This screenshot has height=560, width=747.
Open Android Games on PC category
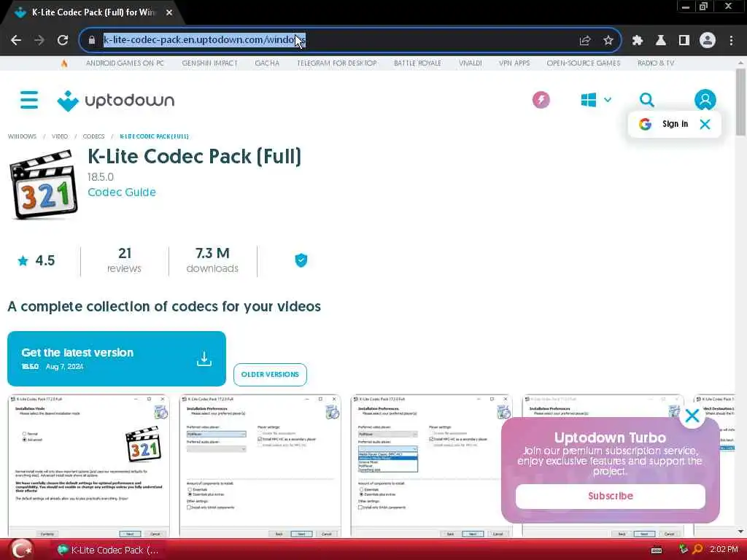coord(125,63)
